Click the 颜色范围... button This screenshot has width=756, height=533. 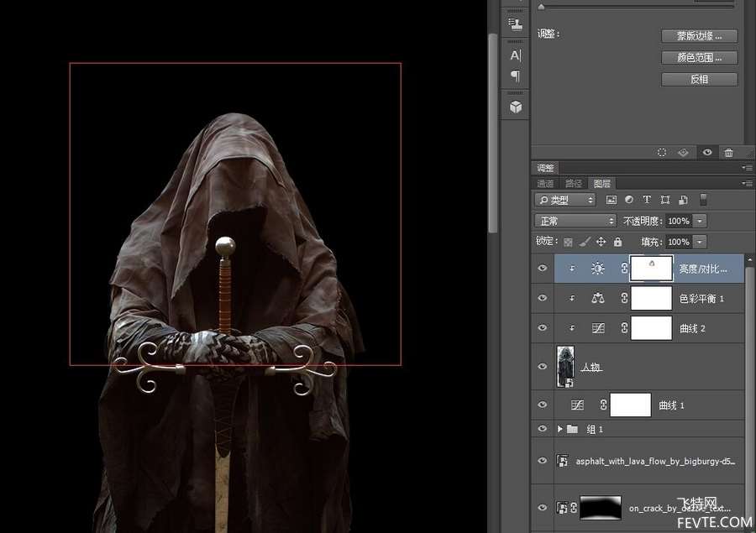[700, 57]
